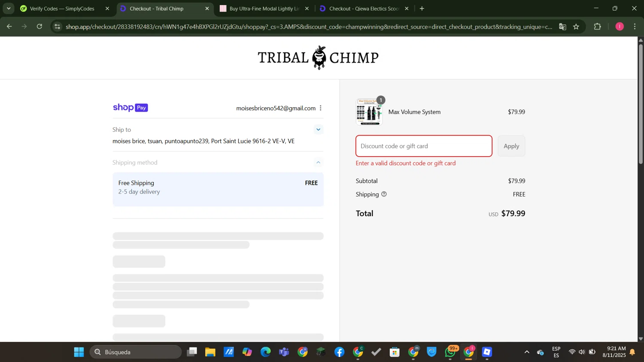Image resolution: width=644 pixels, height=362 pixels.
Task: Open account options menu next to email
Action: (x=321, y=108)
